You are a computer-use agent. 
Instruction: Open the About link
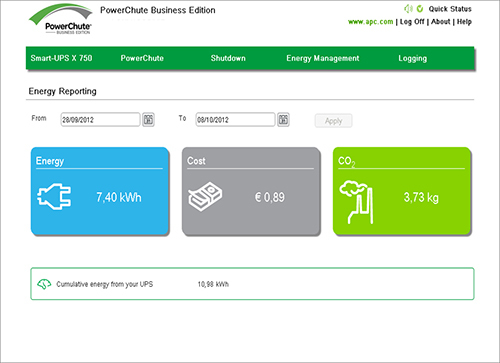click(441, 22)
